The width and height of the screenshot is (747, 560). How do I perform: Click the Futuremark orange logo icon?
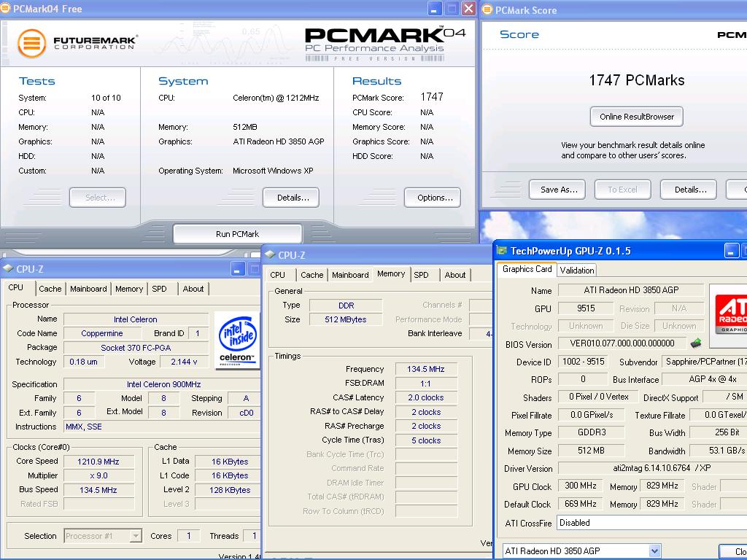[31, 43]
